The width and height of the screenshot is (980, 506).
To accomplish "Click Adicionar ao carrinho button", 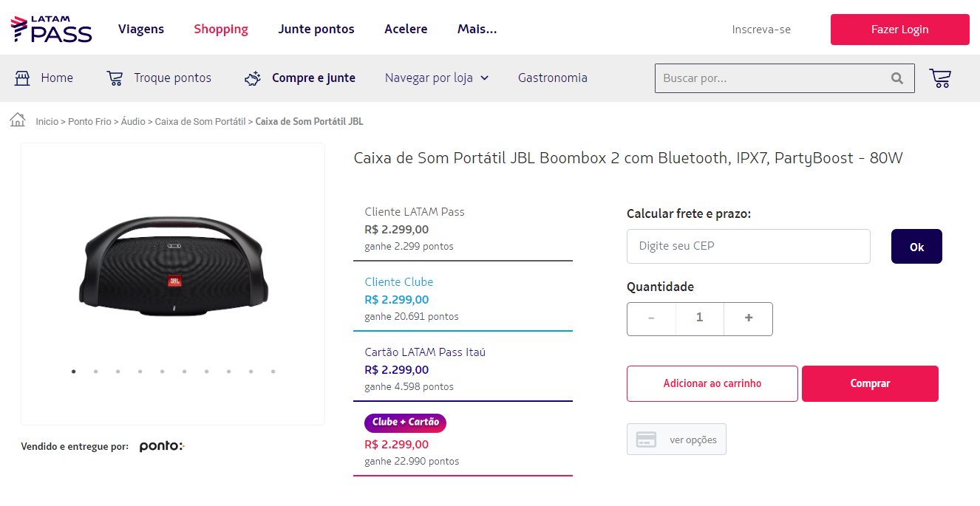I will click(712, 383).
